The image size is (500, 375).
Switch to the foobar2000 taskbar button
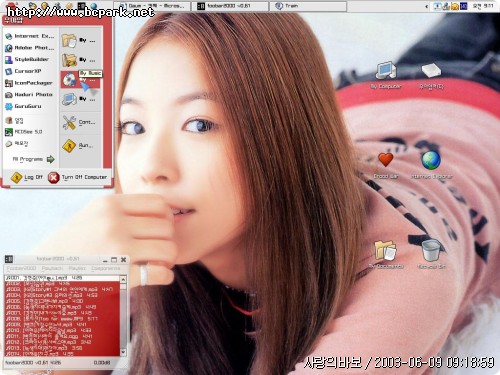coord(230,6)
